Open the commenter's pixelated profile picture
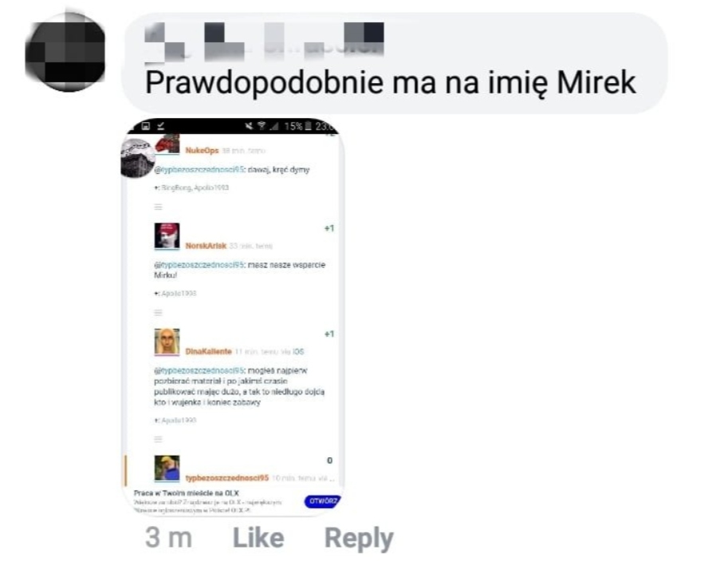The image size is (728, 561). [x=65, y=51]
